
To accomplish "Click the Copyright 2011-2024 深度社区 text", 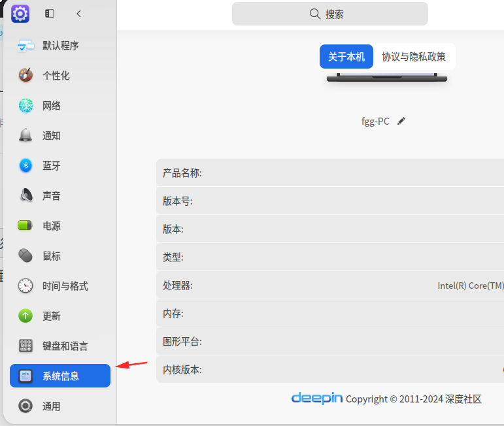I will (414, 399).
